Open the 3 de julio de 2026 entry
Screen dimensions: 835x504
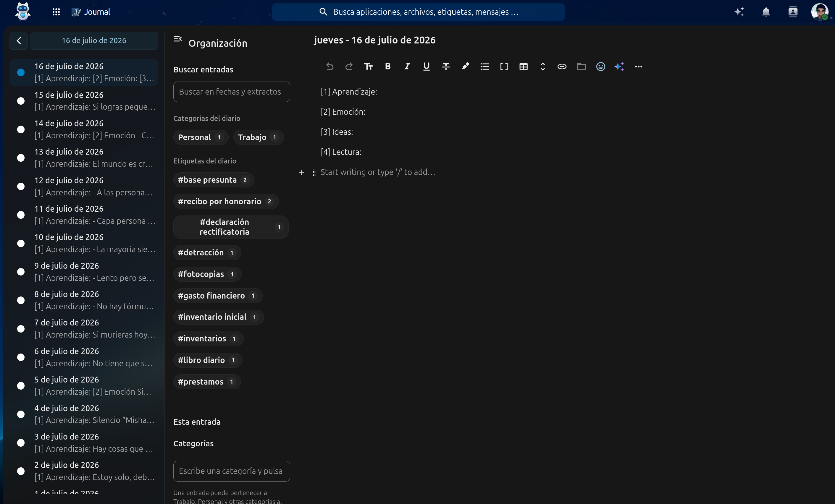[x=84, y=442]
